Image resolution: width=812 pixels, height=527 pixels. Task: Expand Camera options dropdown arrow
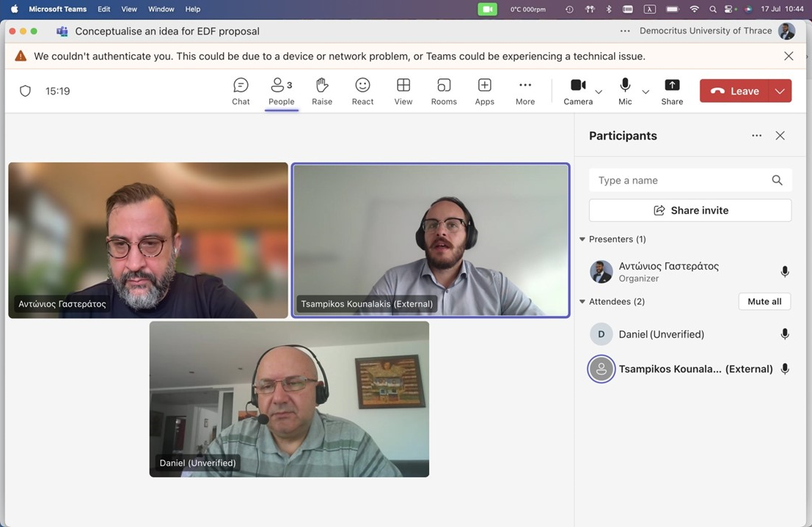599,92
